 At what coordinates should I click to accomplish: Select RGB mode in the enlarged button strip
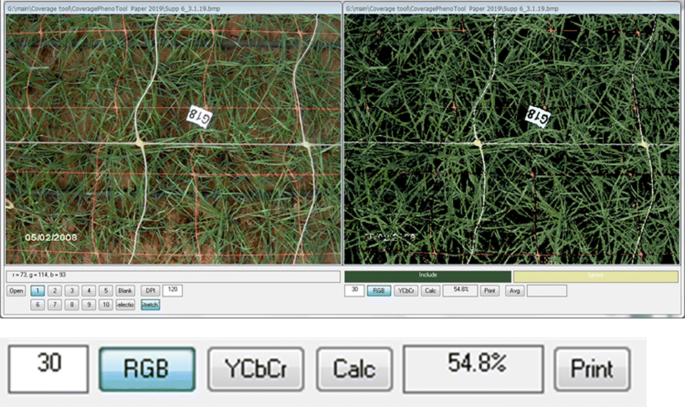pyautogui.click(x=146, y=369)
